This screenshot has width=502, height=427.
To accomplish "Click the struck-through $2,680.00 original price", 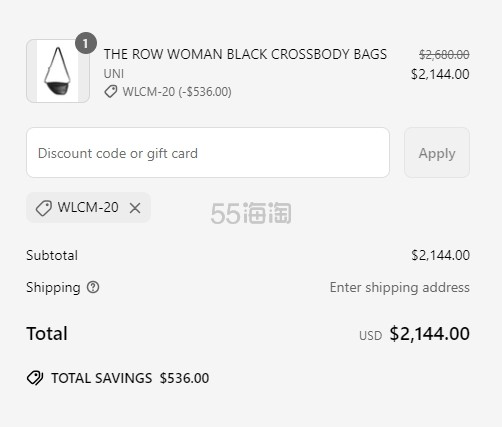I will click(444, 54).
